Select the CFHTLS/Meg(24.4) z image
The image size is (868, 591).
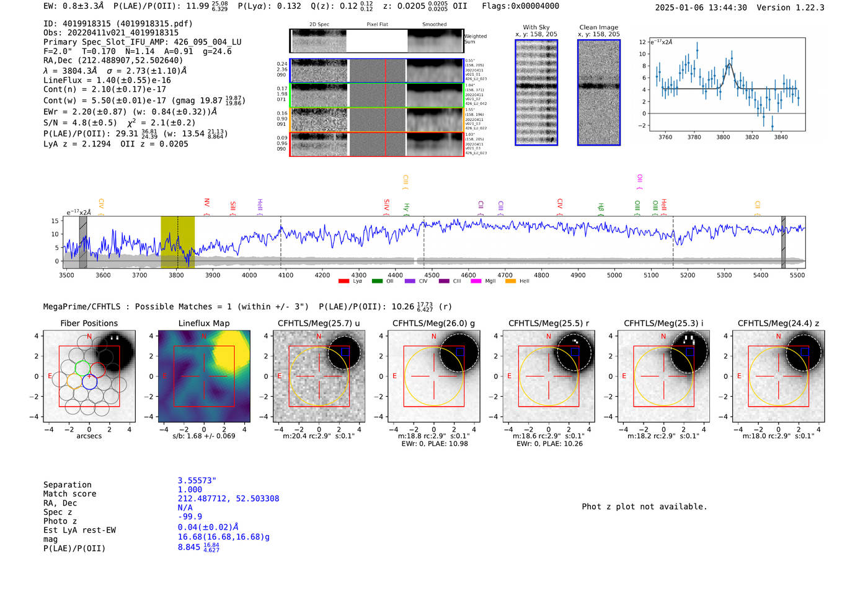coord(778,376)
